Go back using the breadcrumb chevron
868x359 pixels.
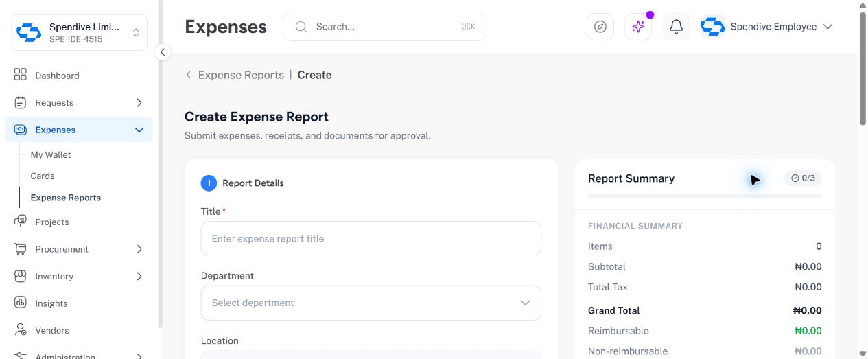coord(188,75)
